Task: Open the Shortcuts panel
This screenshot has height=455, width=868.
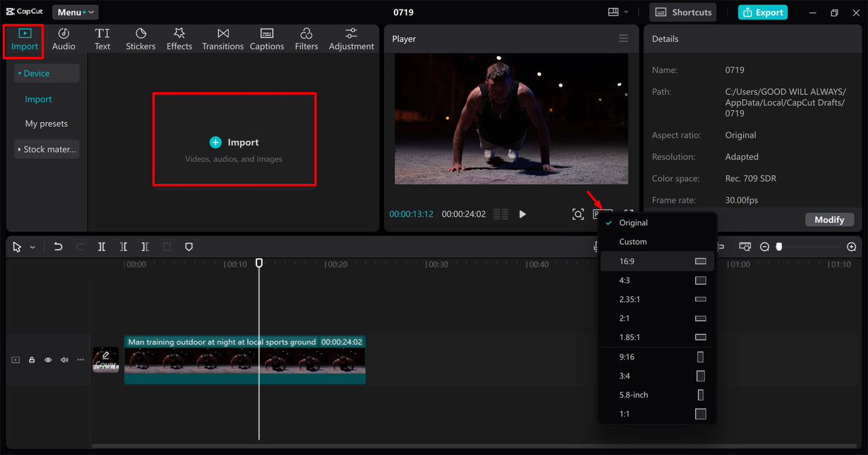Action: [683, 12]
